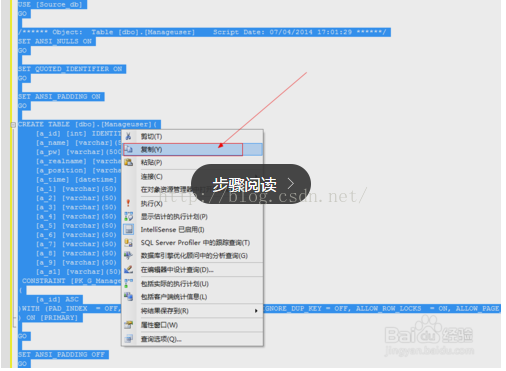Click the [a_1] [varchar](50) line
The height and width of the screenshot is (371, 506).
77,189
